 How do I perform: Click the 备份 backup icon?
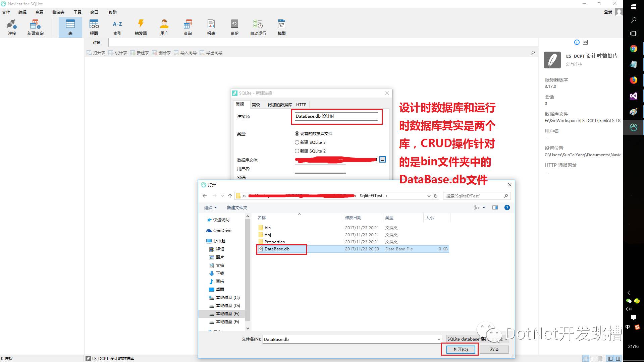click(235, 27)
